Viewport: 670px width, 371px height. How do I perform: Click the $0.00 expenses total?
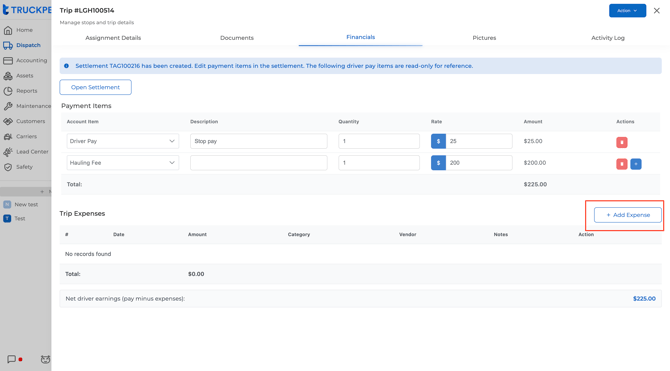(x=196, y=274)
